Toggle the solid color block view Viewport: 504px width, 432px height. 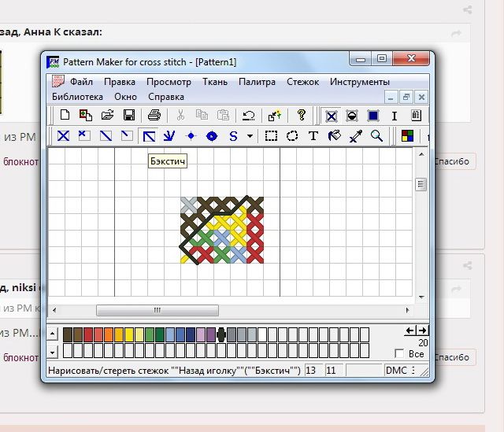[373, 115]
